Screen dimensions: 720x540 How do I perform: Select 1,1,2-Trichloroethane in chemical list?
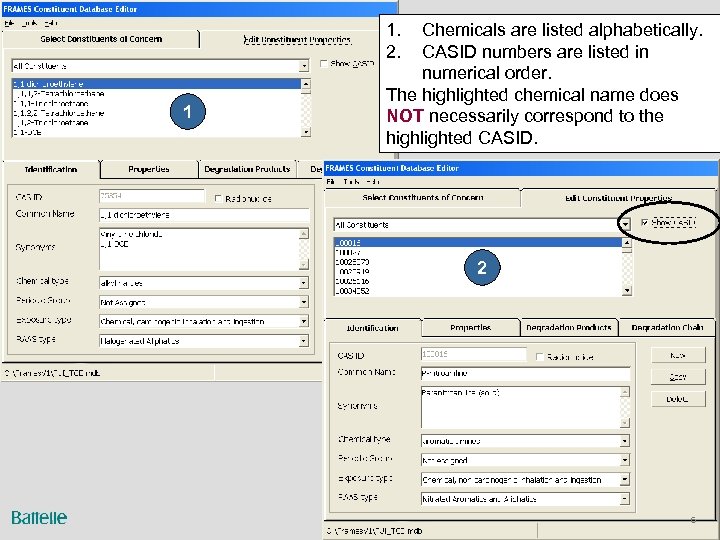click(156, 123)
